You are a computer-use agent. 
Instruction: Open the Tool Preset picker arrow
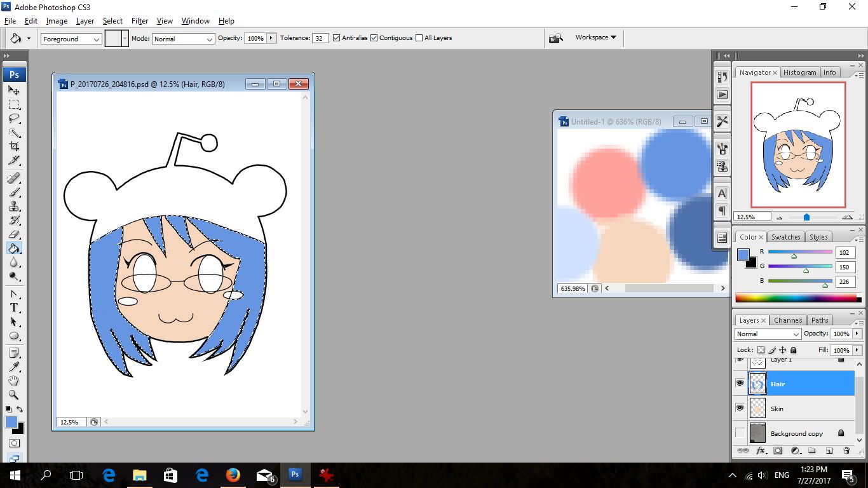pos(29,39)
